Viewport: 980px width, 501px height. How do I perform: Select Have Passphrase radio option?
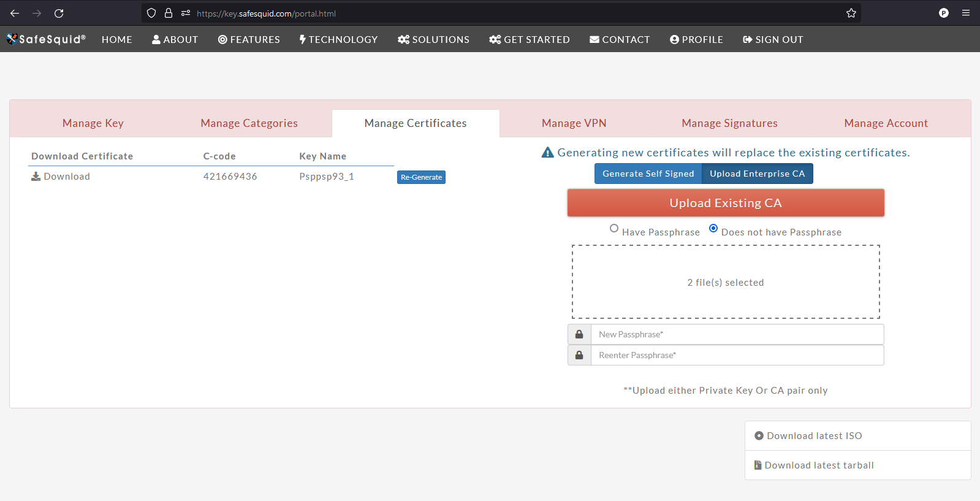pos(614,228)
